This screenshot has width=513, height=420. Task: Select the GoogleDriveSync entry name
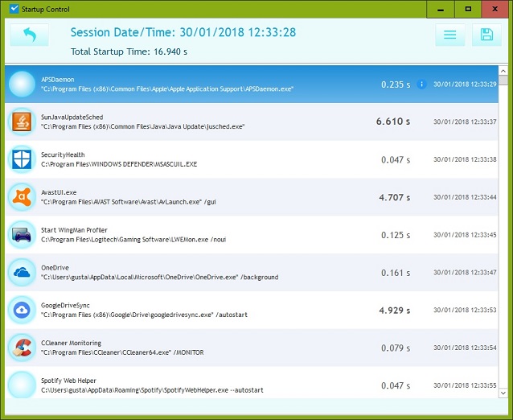65,306
